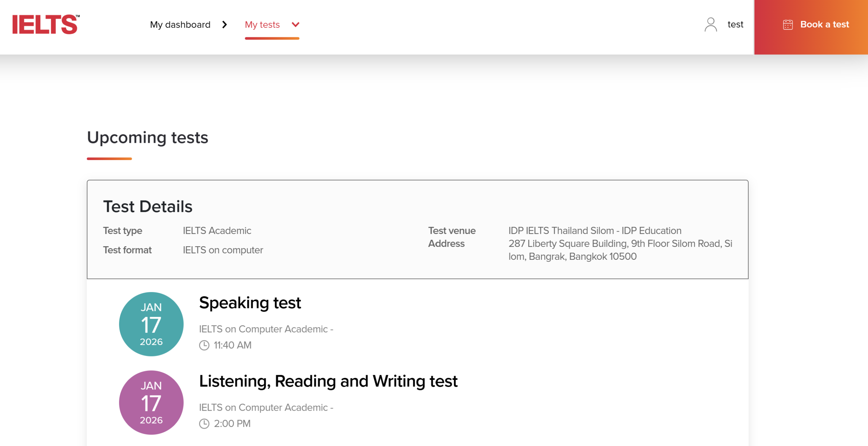Open the Speaking test heading

[250, 303]
